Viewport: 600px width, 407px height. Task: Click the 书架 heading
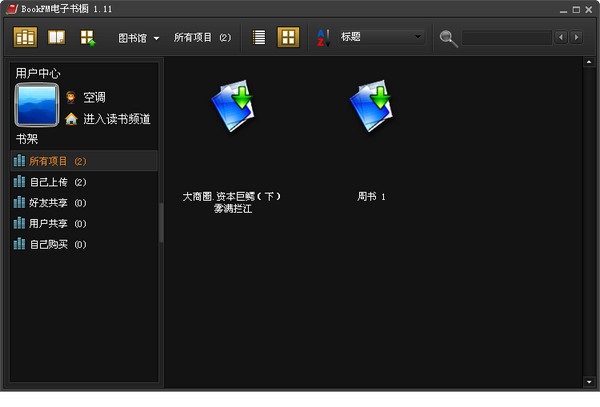[27, 139]
